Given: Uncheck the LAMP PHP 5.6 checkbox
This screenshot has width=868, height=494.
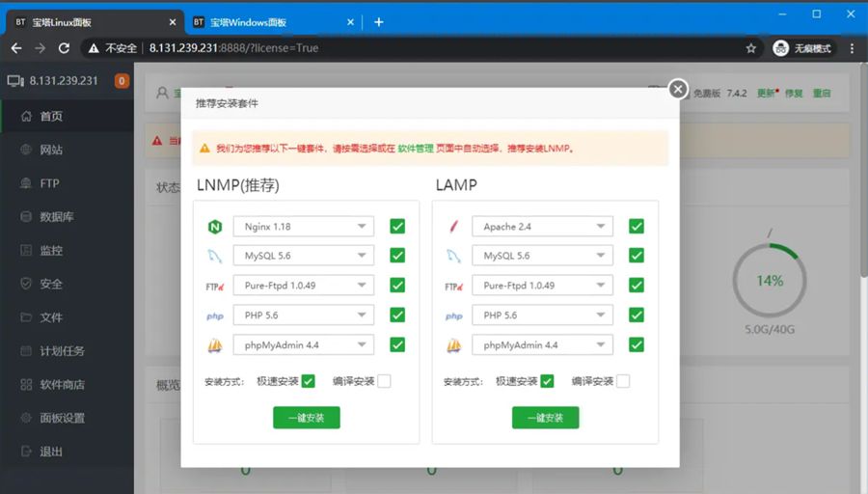Looking at the screenshot, I should pyautogui.click(x=636, y=315).
